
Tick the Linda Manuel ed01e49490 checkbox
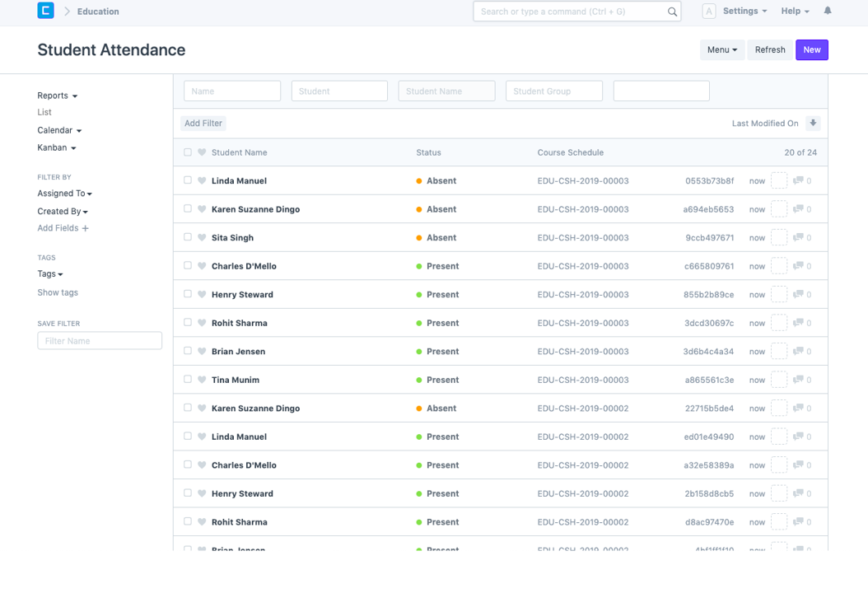(188, 437)
